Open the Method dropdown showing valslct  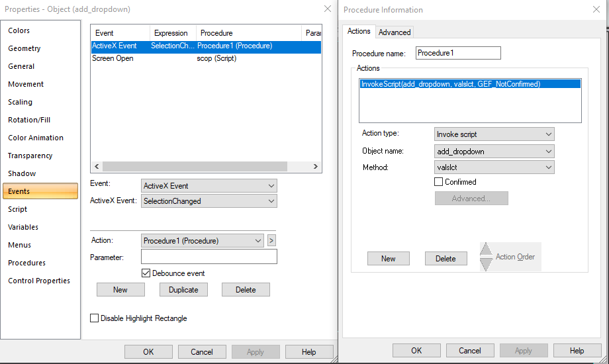(x=494, y=168)
